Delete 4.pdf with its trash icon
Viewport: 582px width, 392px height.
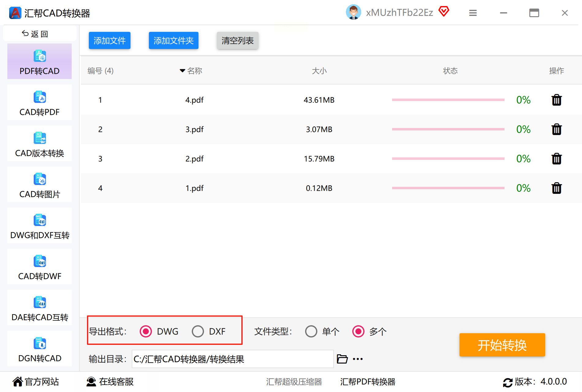pyautogui.click(x=556, y=100)
